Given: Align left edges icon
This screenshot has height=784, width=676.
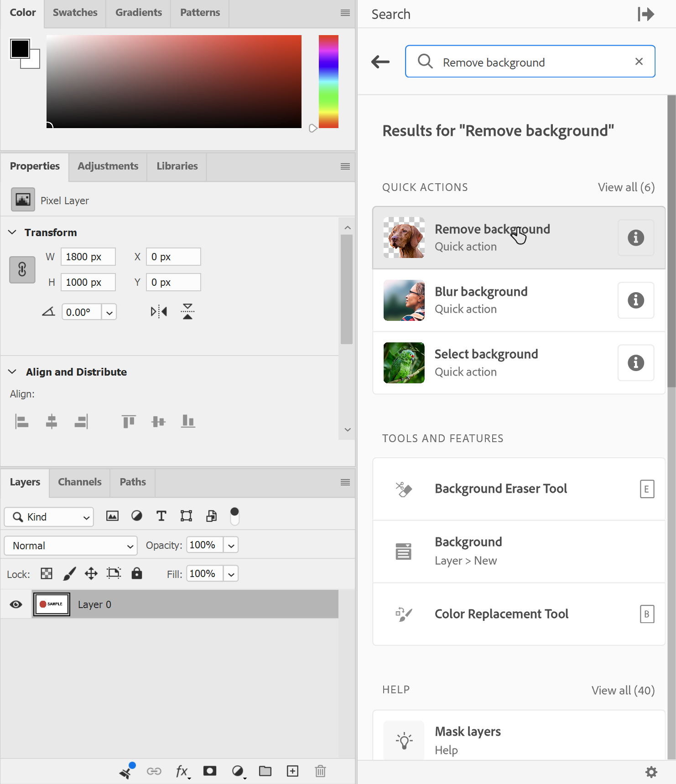Looking at the screenshot, I should pyautogui.click(x=21, y=422).
